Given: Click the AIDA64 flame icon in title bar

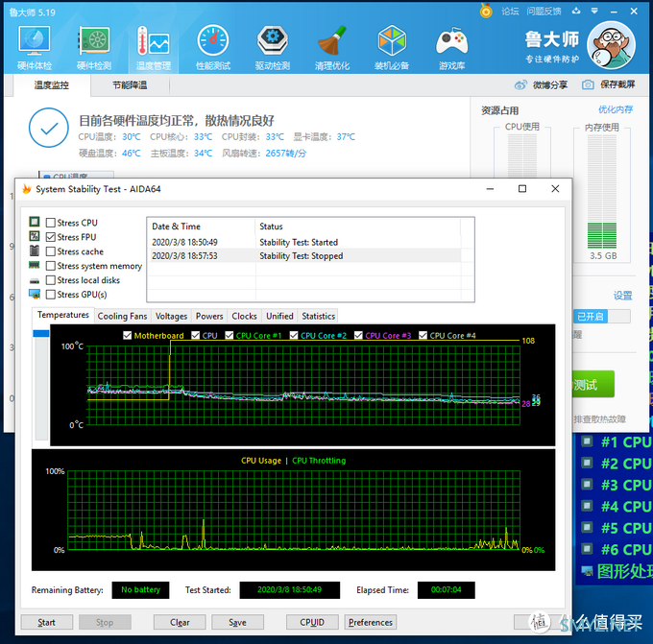Looking at the screenshot, I should (27, 189).
